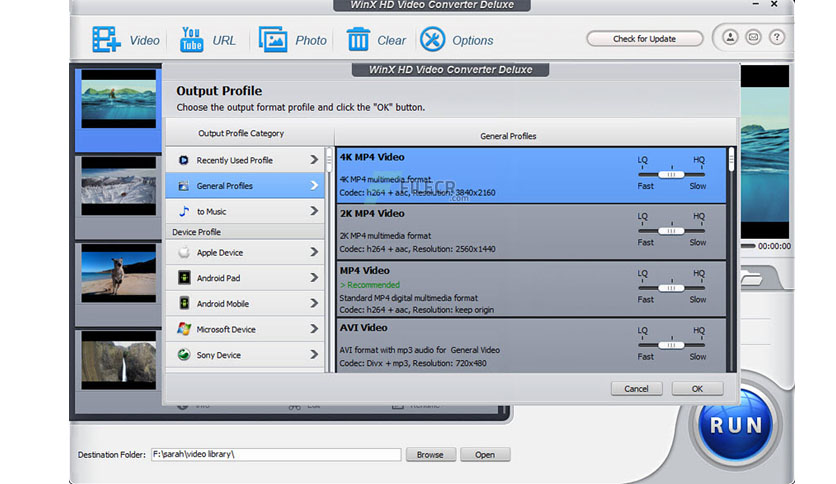Viewport: 836px width, 484px height.
Task: Start conversion with RUN button
Action: click(736, 425)
